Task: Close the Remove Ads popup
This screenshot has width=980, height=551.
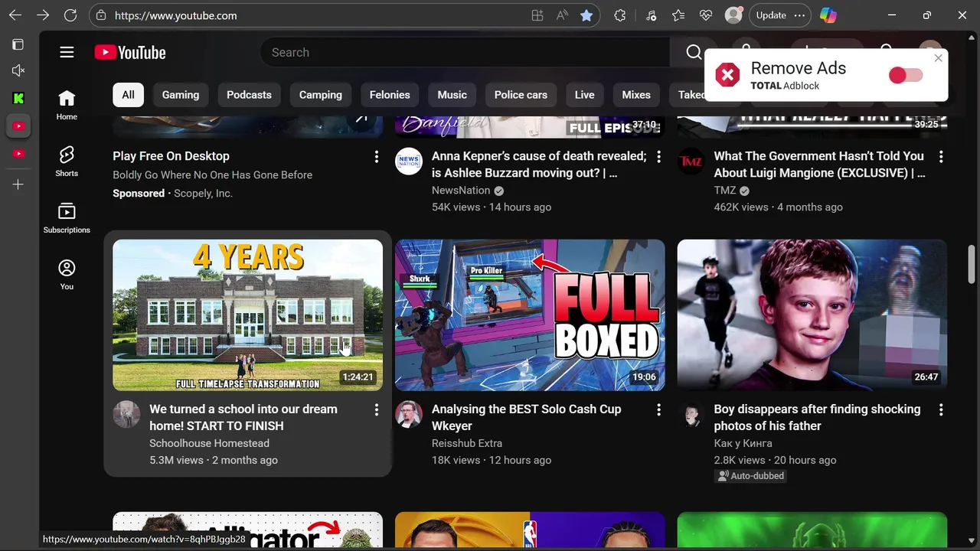Action: pyautogui.click(x=939, y=58)
